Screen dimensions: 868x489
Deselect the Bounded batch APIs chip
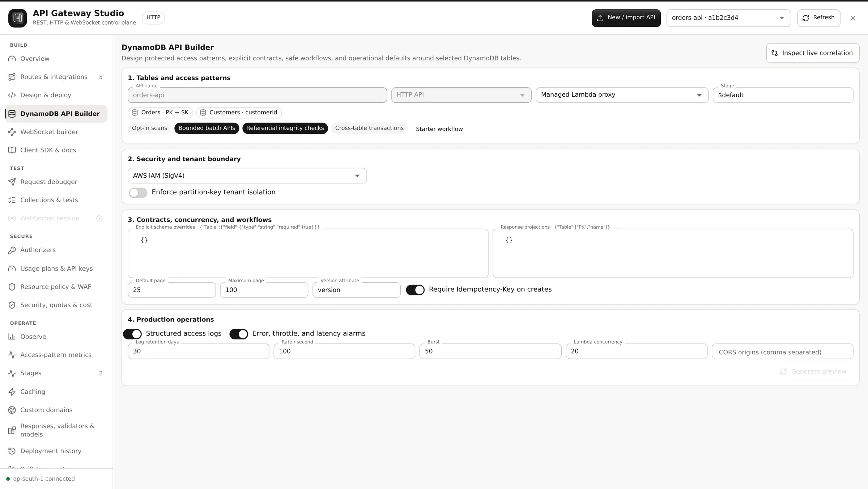coord(207,128)
